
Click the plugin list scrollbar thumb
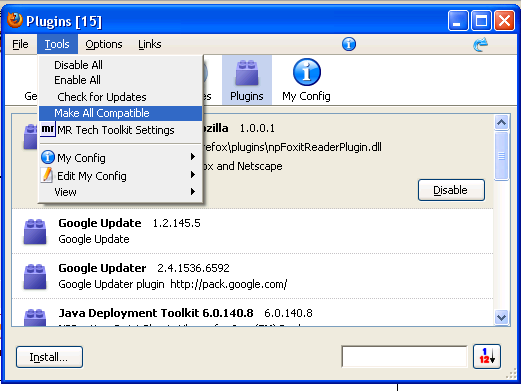(501, 156)
